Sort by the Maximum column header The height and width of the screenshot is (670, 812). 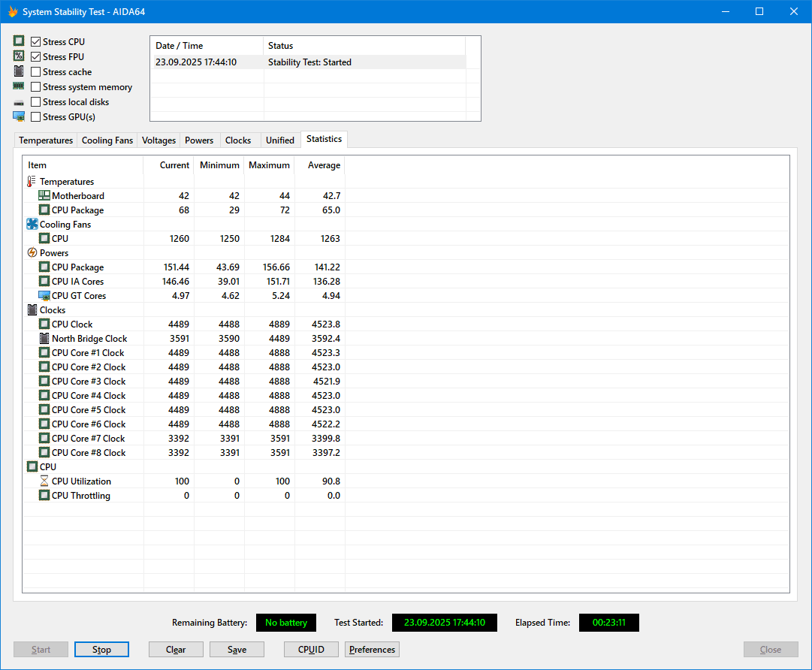point(269,165)
